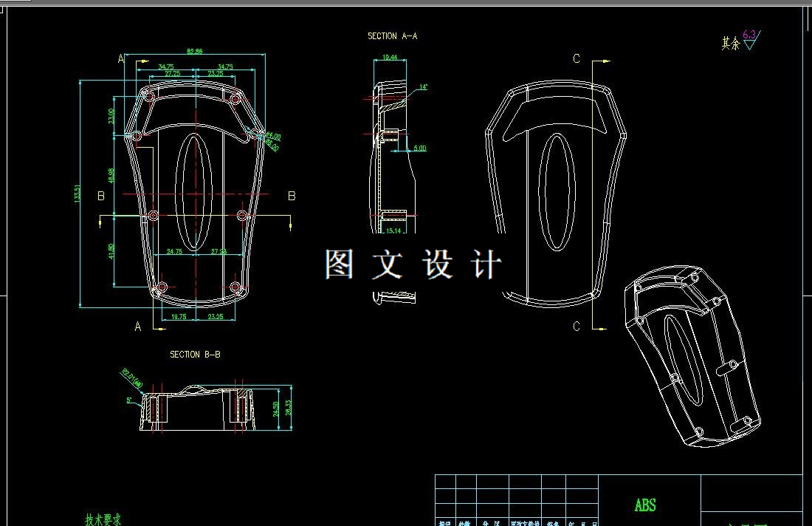Click section letter C beside 其余 note
Viewport: 812px width, 526px height.
[x=577, y=58]
